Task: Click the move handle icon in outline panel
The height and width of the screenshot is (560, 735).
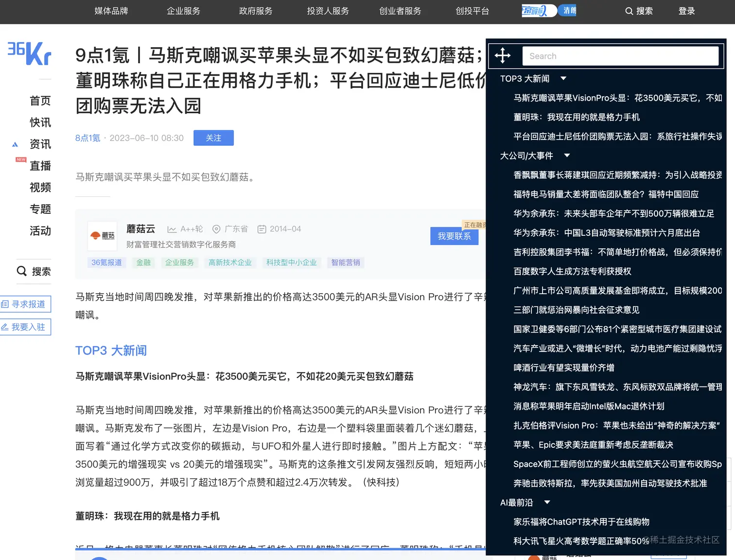Action: (x=503, y=55)
